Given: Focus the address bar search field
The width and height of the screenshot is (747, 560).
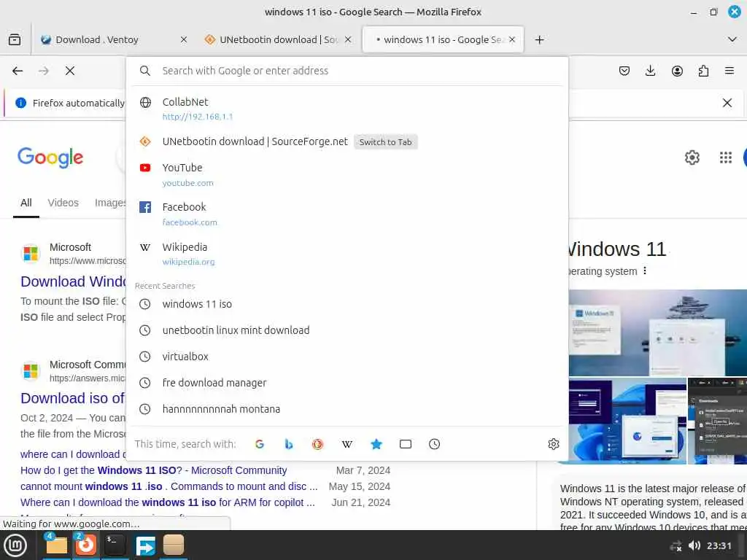Looking at the screenshot, I should (347, 71).
